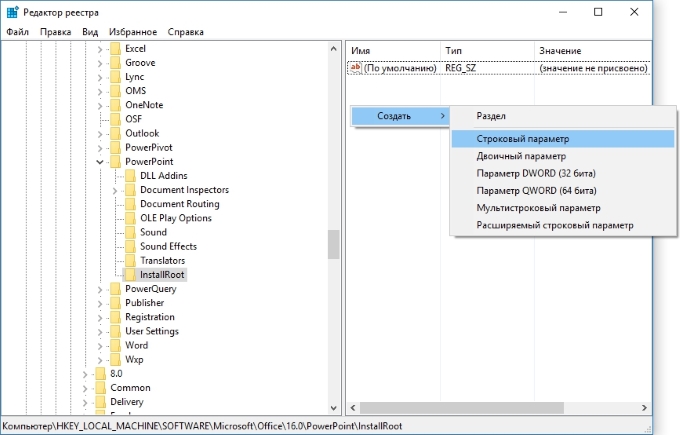680x435 pixels.
Task: Select the Sound tree key label
Action: click(153, 232)
